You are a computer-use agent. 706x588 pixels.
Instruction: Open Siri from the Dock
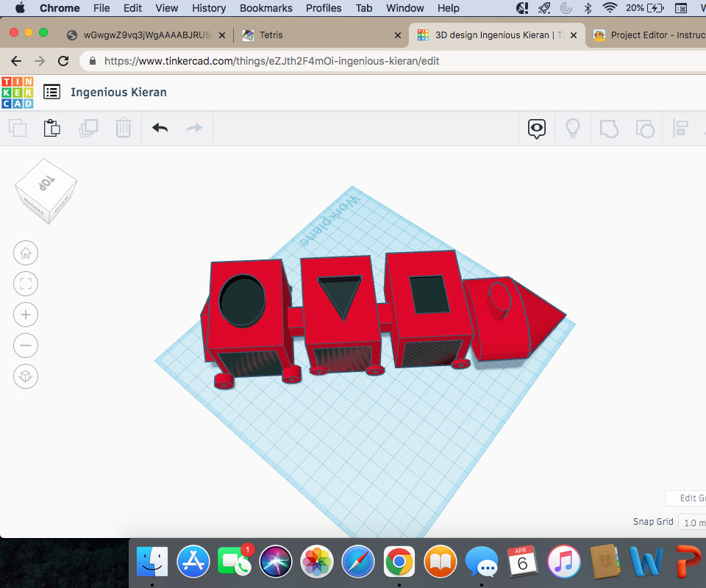(276, 562)
